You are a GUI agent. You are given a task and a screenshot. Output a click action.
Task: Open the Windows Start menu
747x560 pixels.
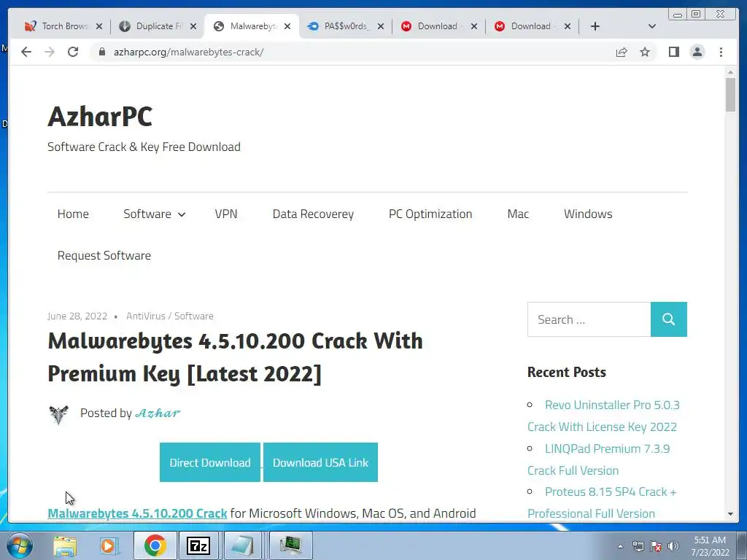tap(20, 545)
